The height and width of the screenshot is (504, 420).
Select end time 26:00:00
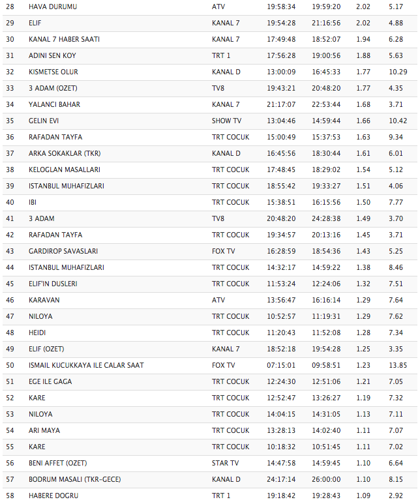tap(326, 479)
